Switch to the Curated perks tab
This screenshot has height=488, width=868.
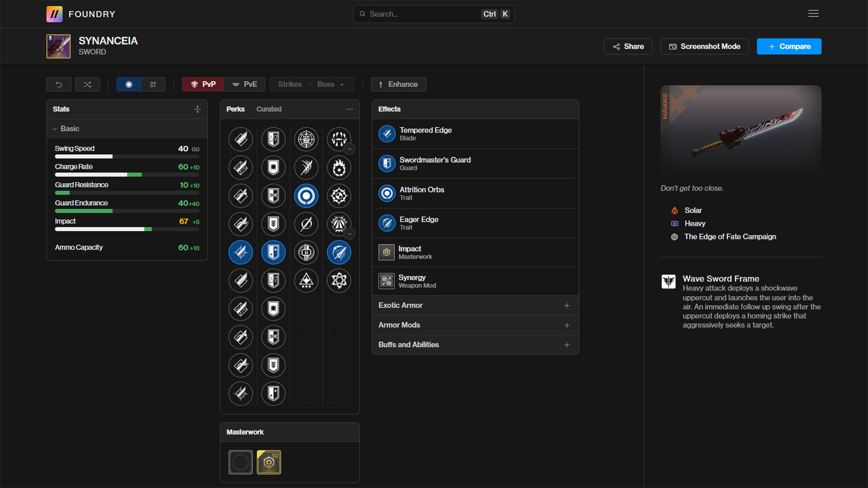[269, 109]
